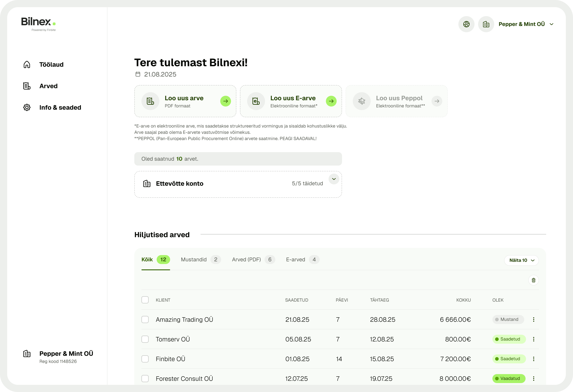Tick checkbox for Tomserv OÜ
Image resolution: width=573 pixels, height=392 pixels.
click(x=145, y=339)
